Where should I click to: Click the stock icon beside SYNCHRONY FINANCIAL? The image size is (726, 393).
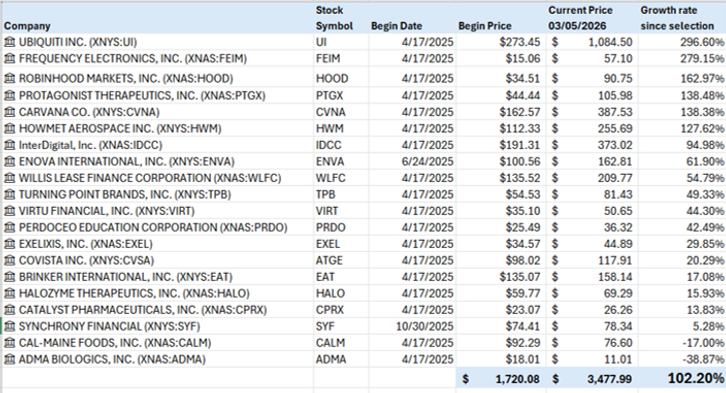pyautogui.click(x=9, y=326)
